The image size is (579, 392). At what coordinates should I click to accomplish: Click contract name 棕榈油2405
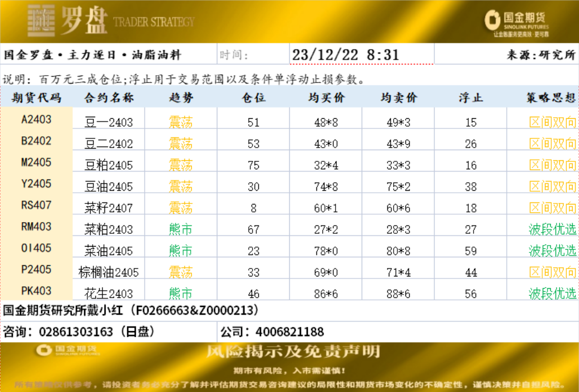109,272
